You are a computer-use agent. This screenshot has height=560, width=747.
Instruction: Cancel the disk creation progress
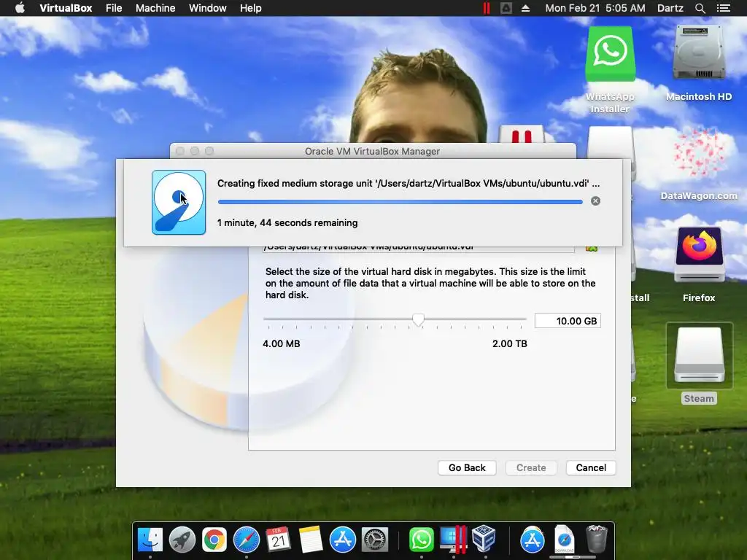[595, 201]
